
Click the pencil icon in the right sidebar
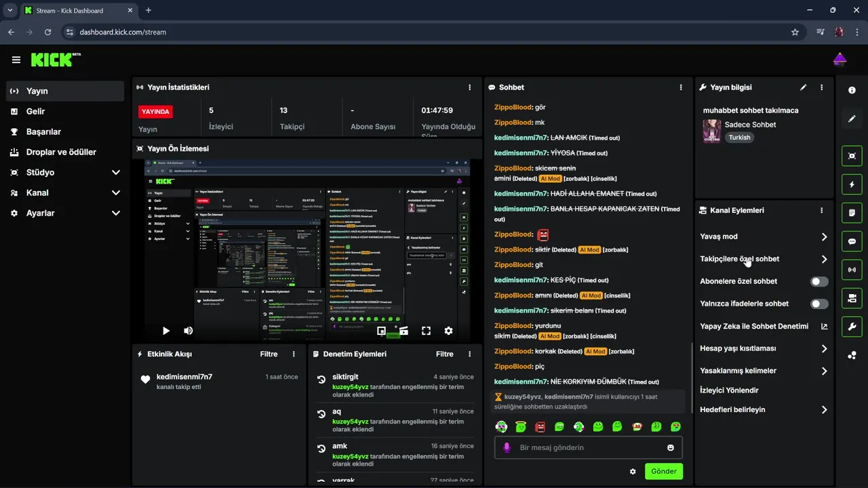tap(852, 119)
